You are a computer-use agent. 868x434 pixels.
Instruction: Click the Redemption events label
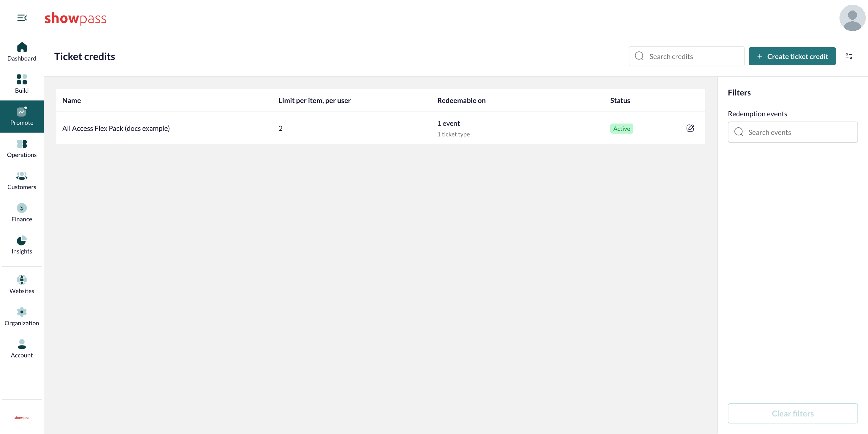[x=757, y=113]
